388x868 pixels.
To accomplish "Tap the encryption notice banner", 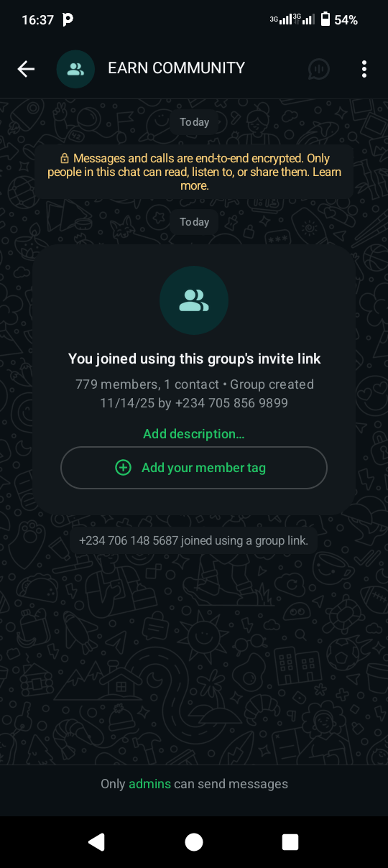I will click(194, 172).
